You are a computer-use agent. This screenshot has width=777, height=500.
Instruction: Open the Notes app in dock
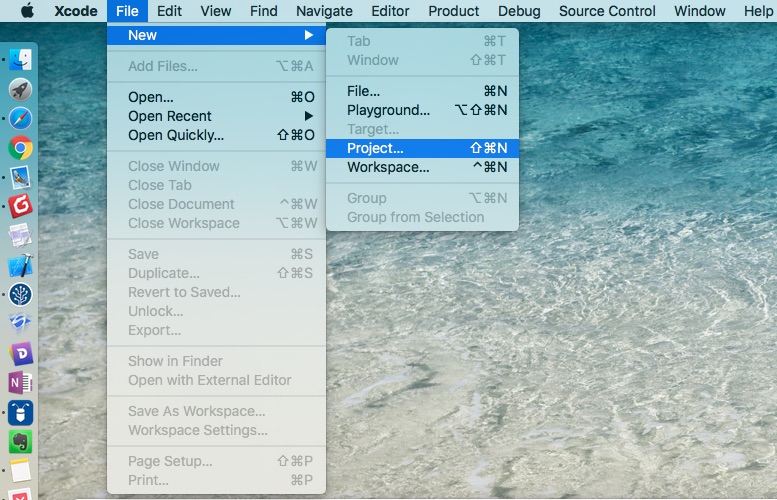tap(20, 470)
